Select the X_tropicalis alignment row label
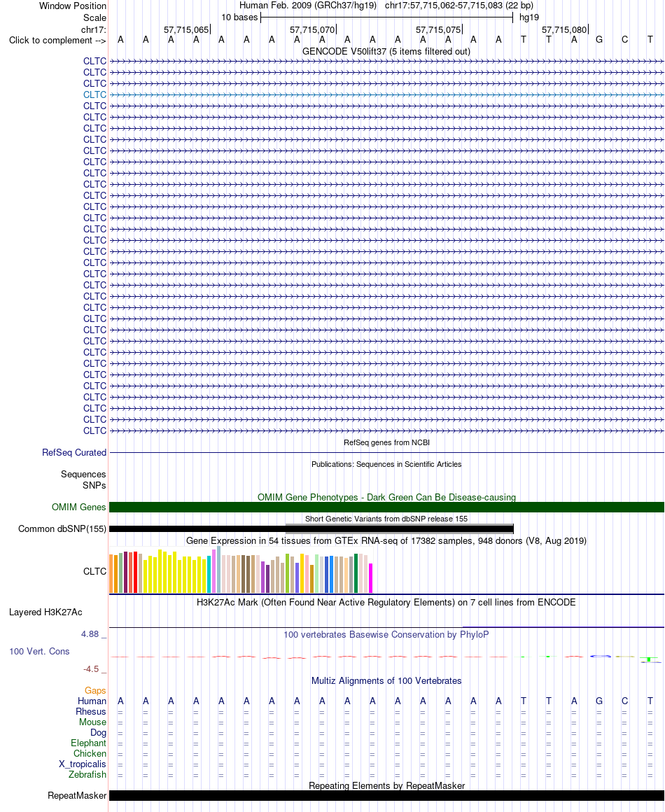 83,764
